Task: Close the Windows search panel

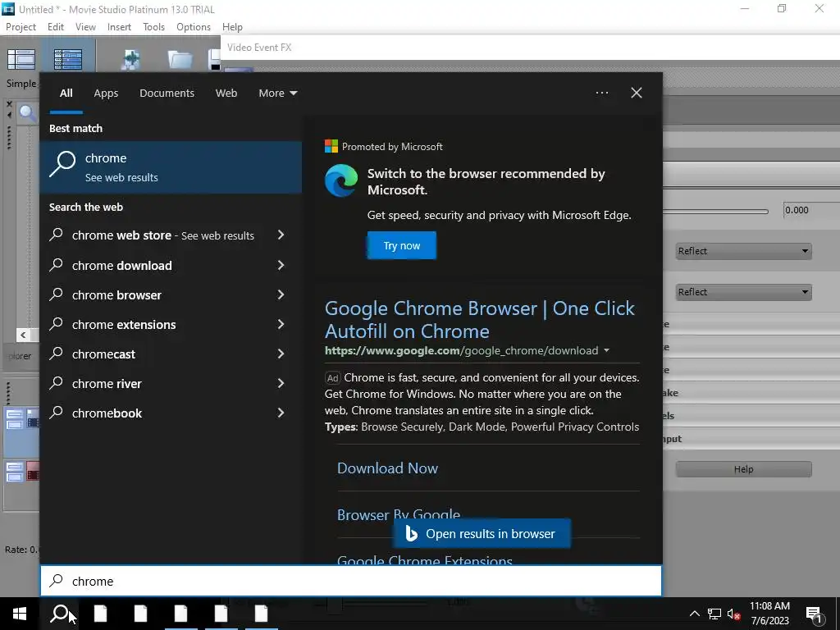Action: coord(637,93)
